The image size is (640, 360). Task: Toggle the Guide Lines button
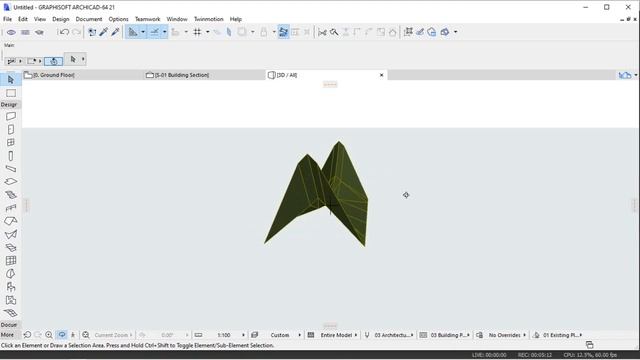(133, 32)
